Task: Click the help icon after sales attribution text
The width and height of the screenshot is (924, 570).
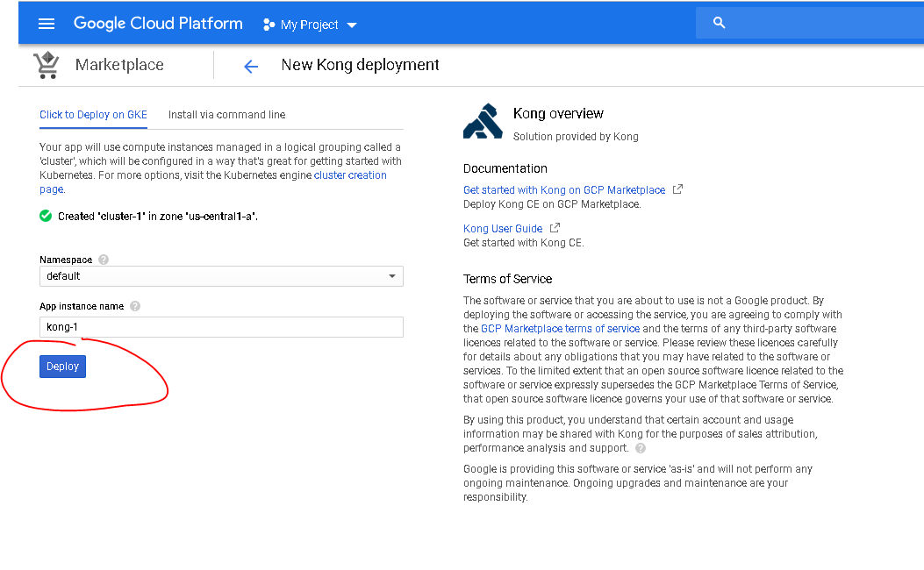Action: point(641,448)
